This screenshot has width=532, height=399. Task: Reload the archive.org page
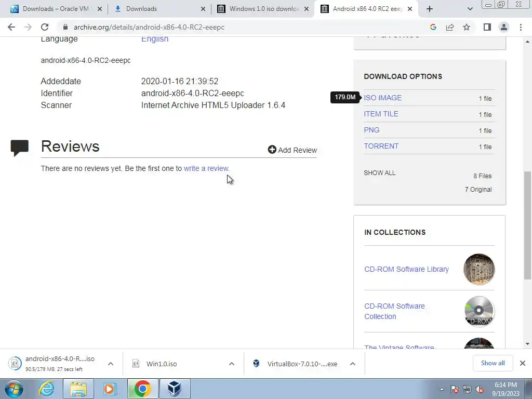click(x=45, y=27)
